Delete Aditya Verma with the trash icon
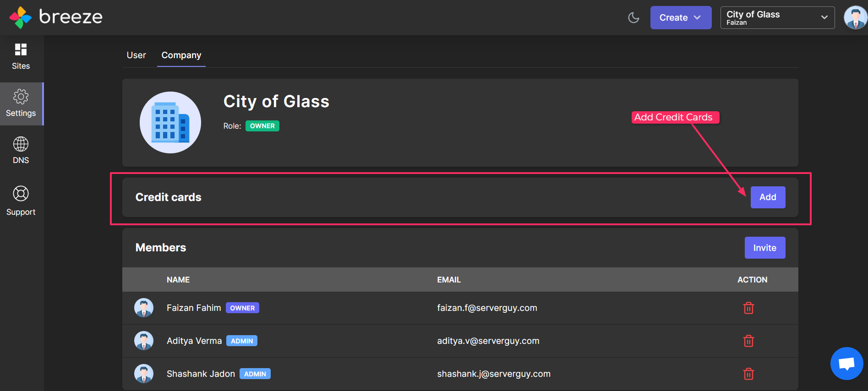This screenshot has width=868, height=391. tap(748, 341)
